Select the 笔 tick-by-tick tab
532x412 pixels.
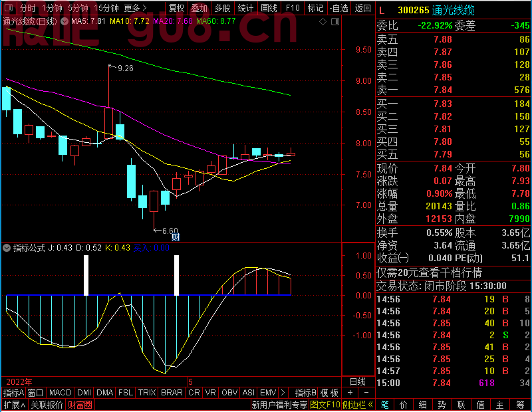(x=384, y=405)
